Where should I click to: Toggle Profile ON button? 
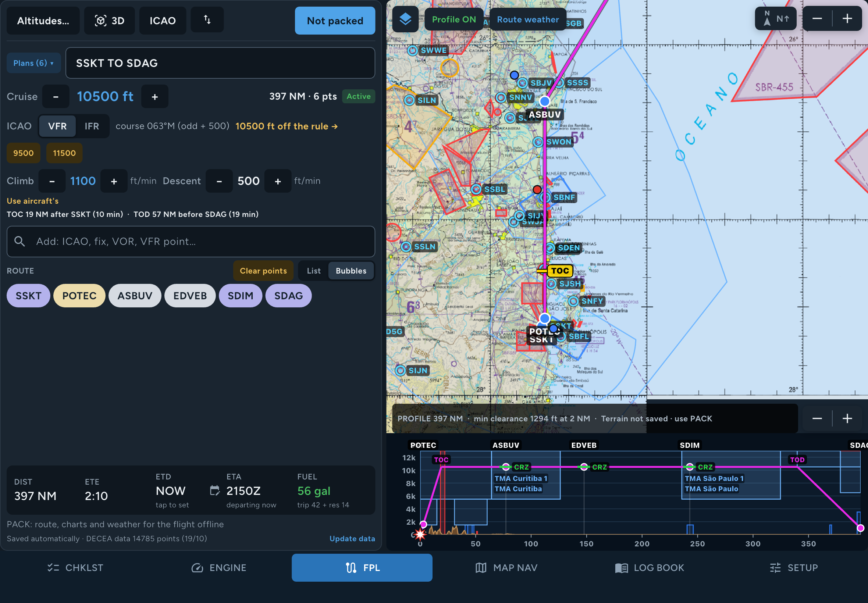point(454,19)
